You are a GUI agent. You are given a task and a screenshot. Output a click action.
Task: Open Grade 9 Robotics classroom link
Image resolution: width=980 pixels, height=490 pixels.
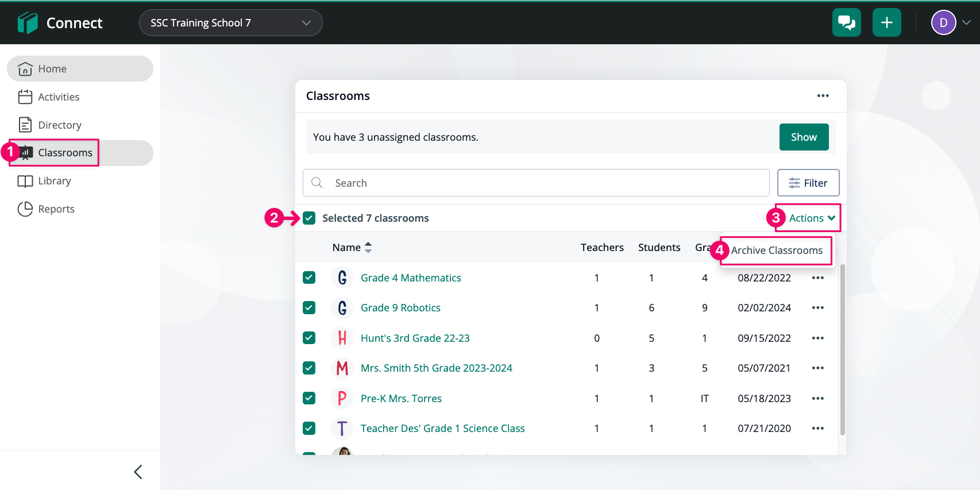click(400, 308)
